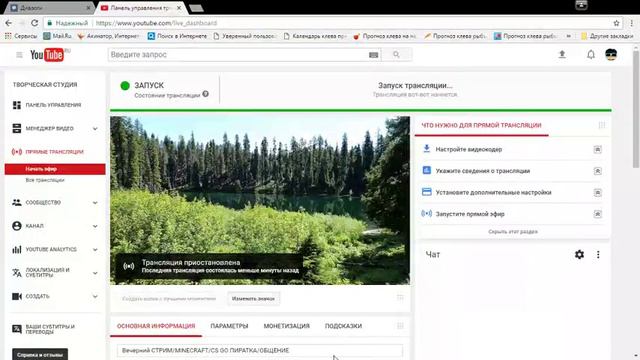Select Начать эфир in the sidebar
640x360 pixels.
tap(55, 169)
